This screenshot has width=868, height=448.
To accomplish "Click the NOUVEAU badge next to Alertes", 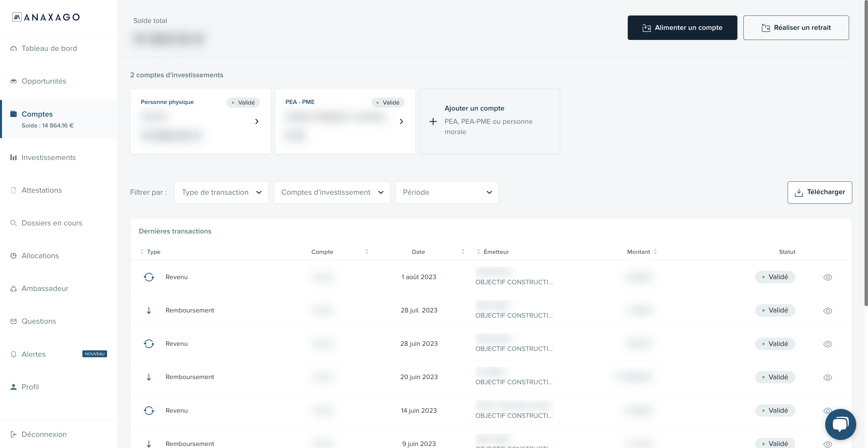I will (x=95, y=354).
